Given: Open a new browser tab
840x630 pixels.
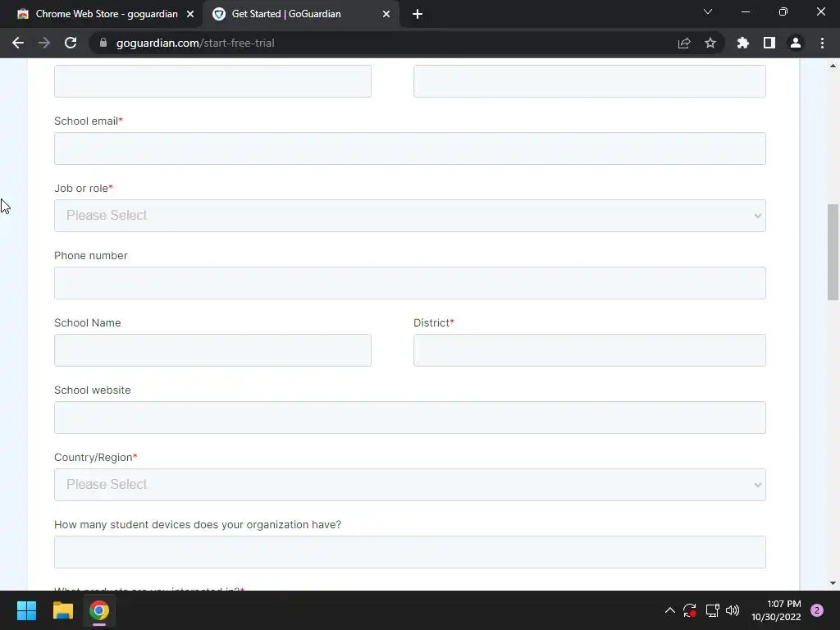Looking at the screenshot, I should tap(418, 14).
